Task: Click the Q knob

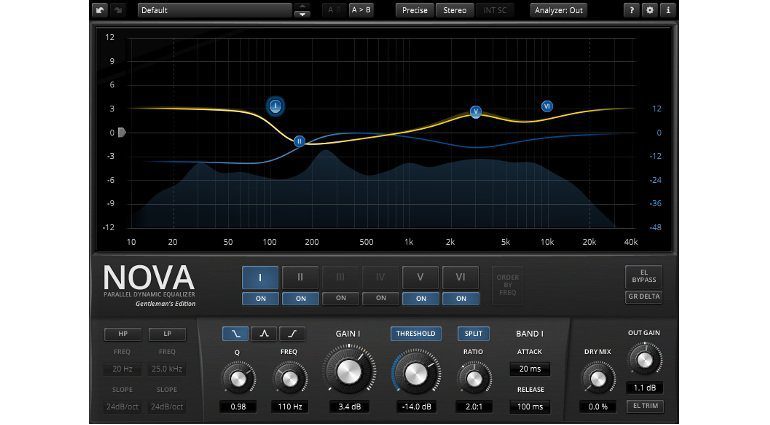Action: tap(238, 379)
